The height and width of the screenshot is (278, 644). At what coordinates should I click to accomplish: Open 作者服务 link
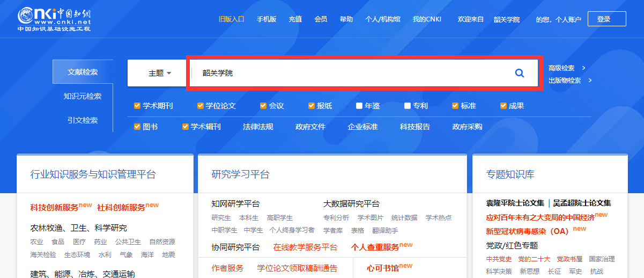(227, 268)
